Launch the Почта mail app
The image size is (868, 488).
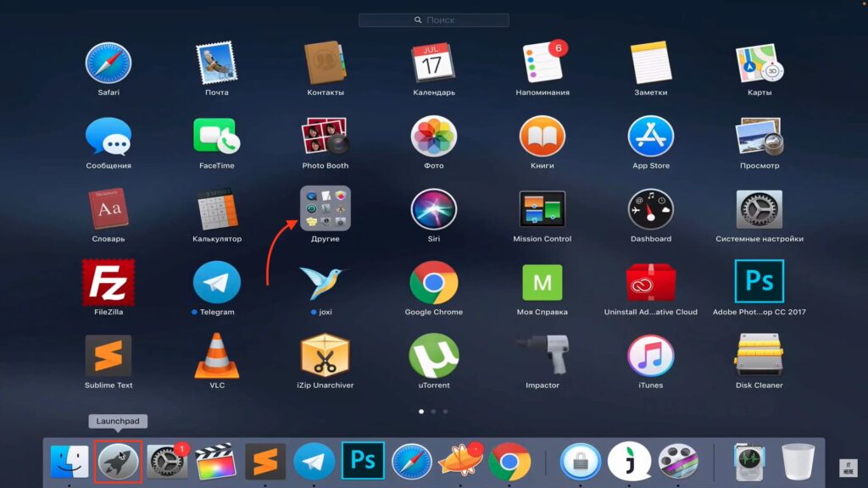pos(216,63)
